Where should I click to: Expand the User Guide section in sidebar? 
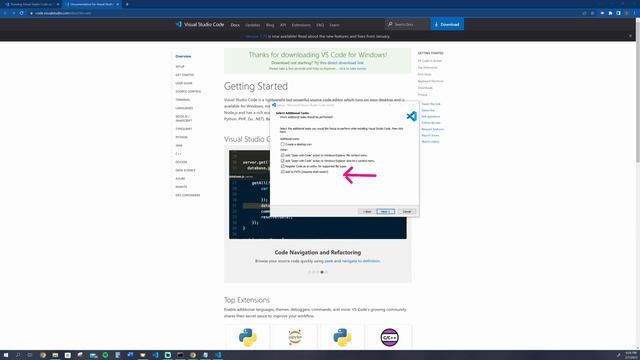click(184, 83)
